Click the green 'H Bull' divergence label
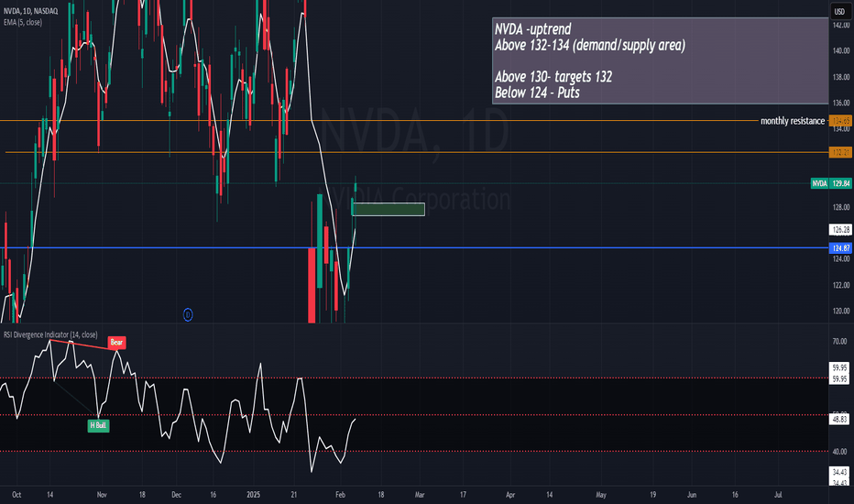 point(98,425)
